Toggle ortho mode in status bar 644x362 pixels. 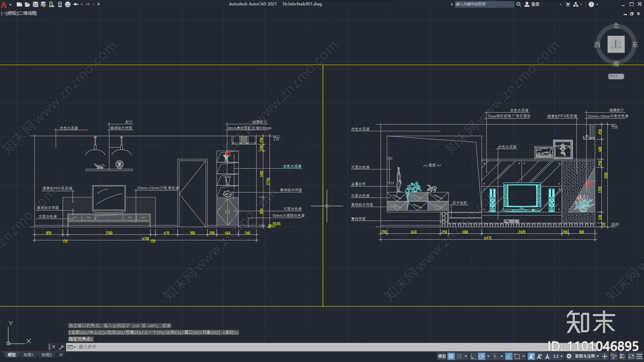pyautogui.click(x=473, y=356)
